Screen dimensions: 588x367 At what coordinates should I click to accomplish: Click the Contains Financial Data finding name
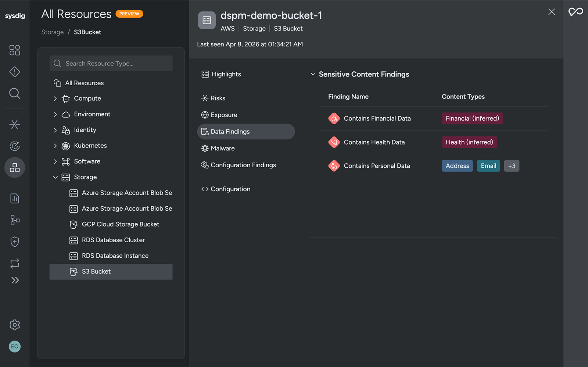pos(377,118)
